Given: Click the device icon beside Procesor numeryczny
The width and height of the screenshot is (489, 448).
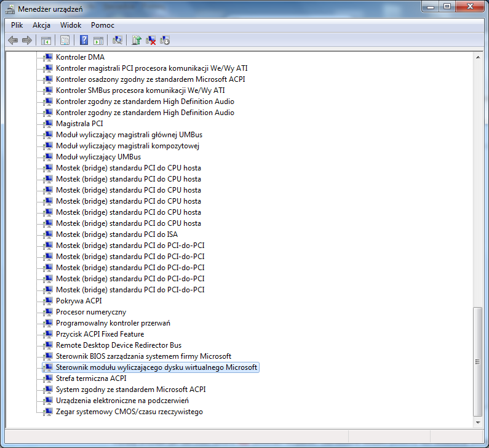Looking at the screenshot, I should point(49,312).
